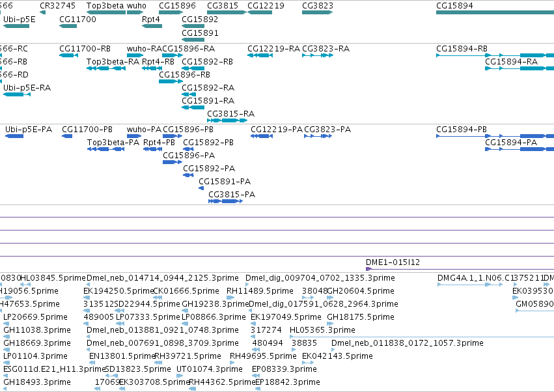Viewport: 554px width, 392px height.
Task: Click the CG15894-PB protein label
Action: click(x=462, y=130)
